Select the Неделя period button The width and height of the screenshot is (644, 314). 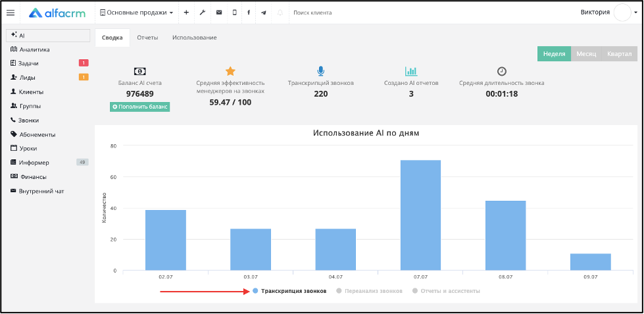[554, 54]
